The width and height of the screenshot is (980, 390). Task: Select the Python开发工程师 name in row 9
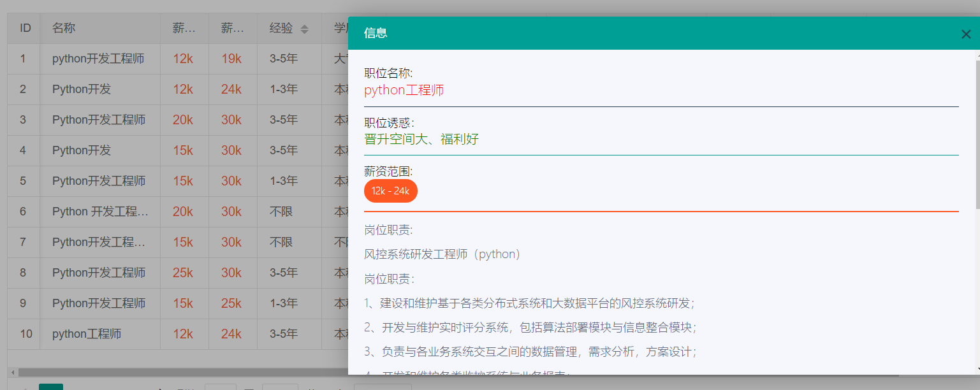click(99, 303)
